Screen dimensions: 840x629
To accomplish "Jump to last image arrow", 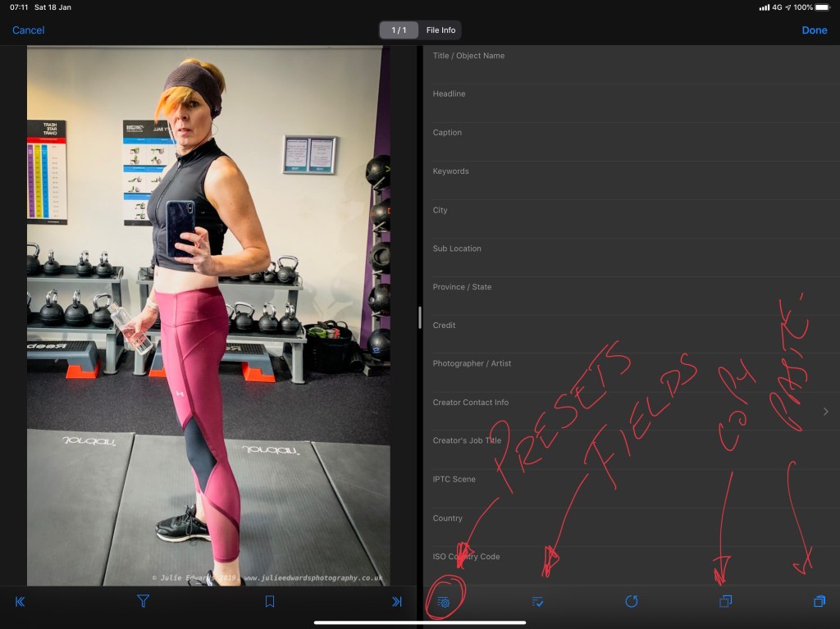I will coord(396,602).
